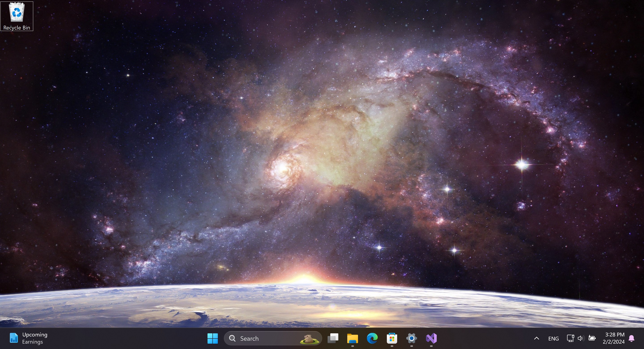Expand the hidden tray icons chevron
Screen dimensions: 644x349
click(536, 338)
